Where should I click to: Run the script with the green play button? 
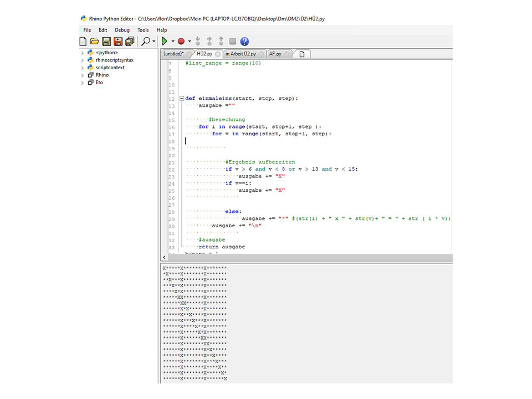pyautogui.click(x=165, y=42)
